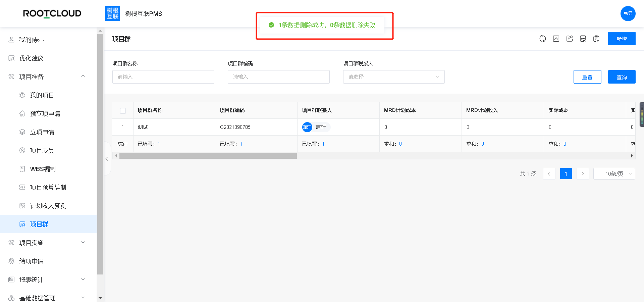Image resolution: width=644 pixels, height=302 pixels.
Task: Open the advanced query list icon
Action: [583, 39]
